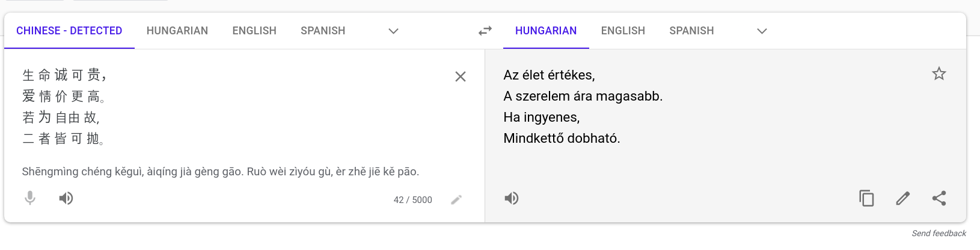Expand the source language list
The height and width of the screenshot is (250, 980).
point(394,31)
